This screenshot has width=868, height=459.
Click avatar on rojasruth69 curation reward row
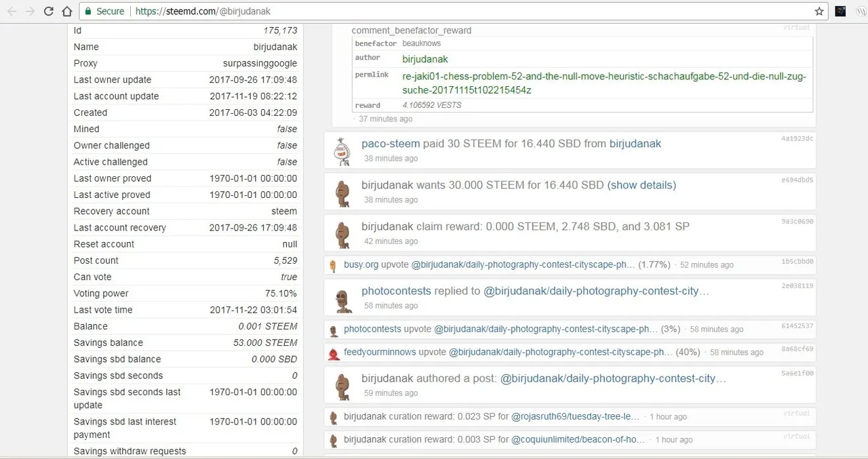point(333,418)
